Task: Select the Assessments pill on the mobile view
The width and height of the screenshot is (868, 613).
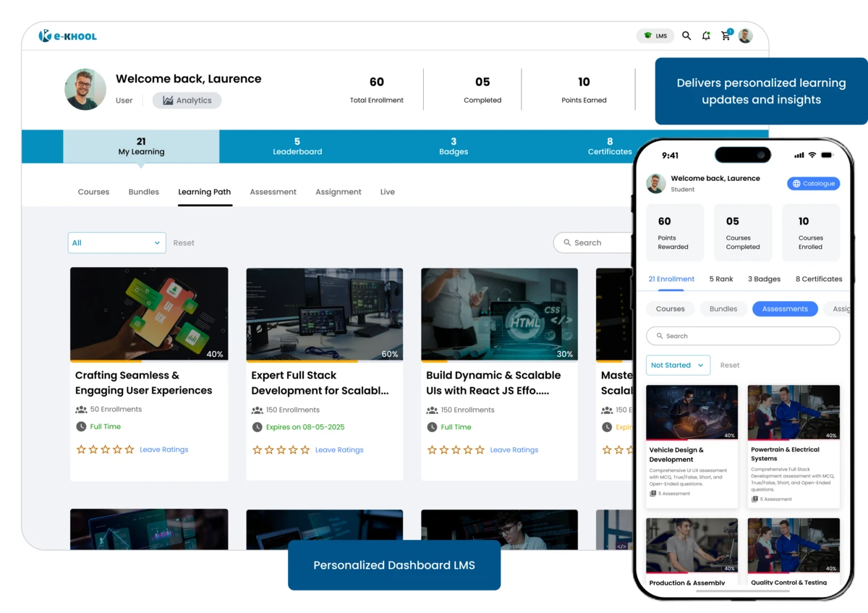Action: [x=785, y=308]
